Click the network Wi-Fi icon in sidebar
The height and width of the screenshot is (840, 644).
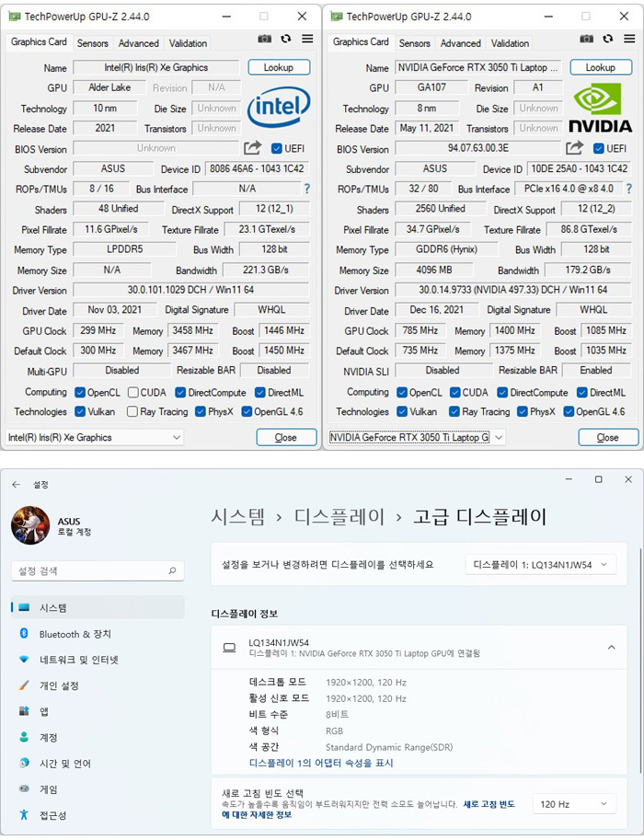pyautogui.click(x=24, y=659)
